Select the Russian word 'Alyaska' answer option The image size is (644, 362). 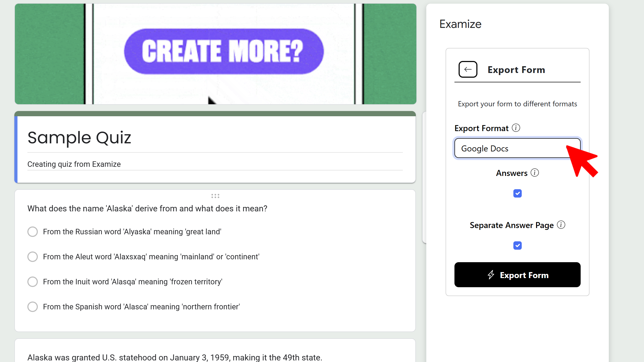pos(32,231)
